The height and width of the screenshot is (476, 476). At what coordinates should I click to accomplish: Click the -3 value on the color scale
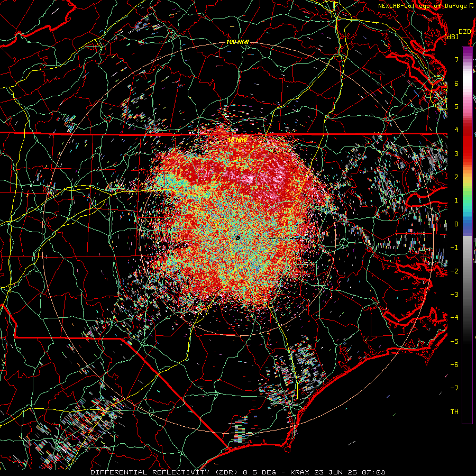[x=454, y=295]
